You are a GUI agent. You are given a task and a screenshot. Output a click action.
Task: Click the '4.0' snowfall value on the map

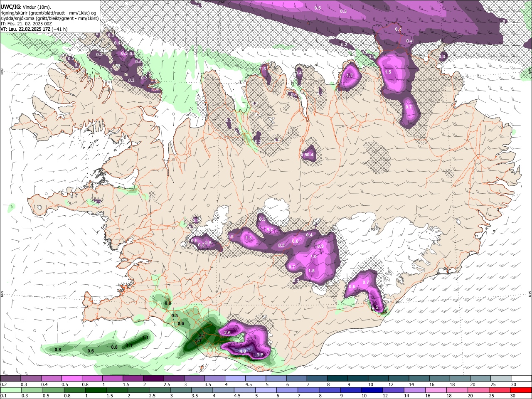242,351
